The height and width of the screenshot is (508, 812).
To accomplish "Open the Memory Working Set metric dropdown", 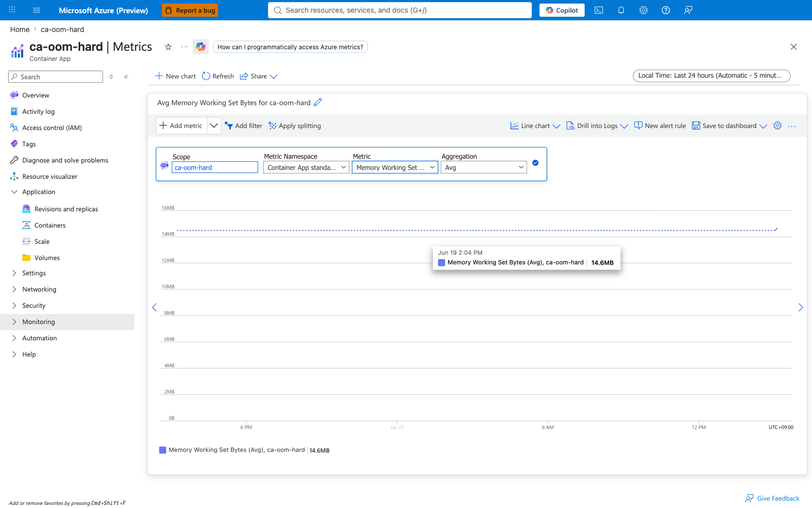I will click(395, 167).
